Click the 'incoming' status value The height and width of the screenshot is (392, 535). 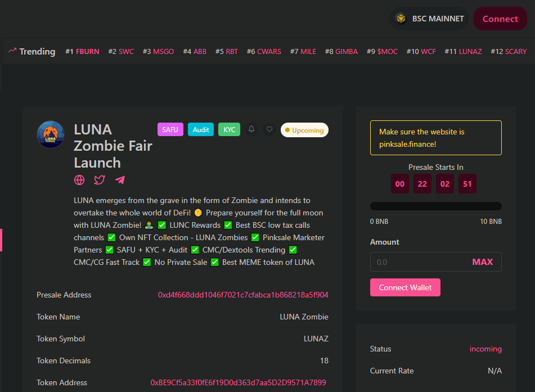pyautogui.click(x=485, y=349)
